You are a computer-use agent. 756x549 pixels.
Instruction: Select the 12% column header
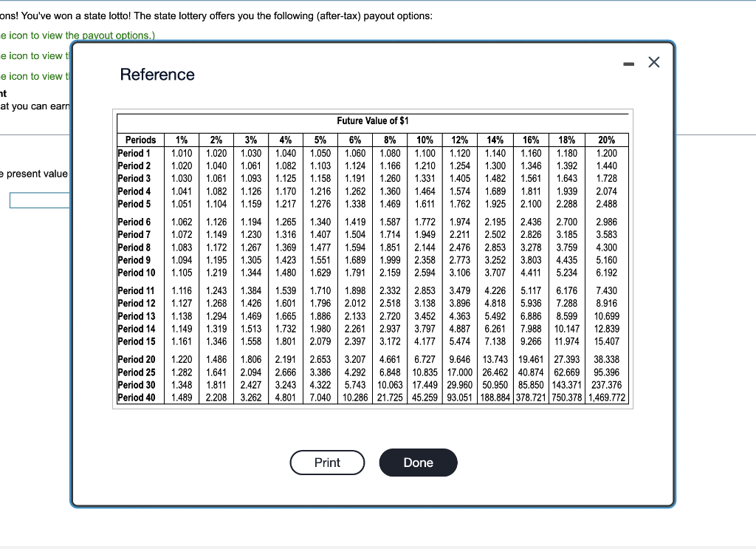click(x=458, y=140)
